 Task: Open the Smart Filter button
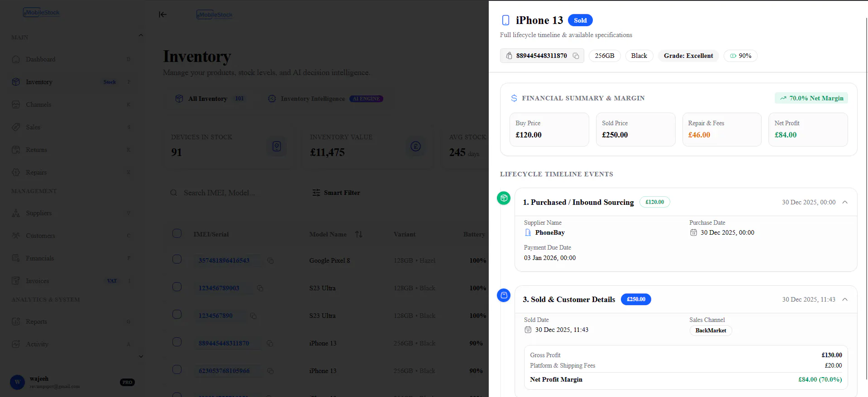click(x=336, y=193)
